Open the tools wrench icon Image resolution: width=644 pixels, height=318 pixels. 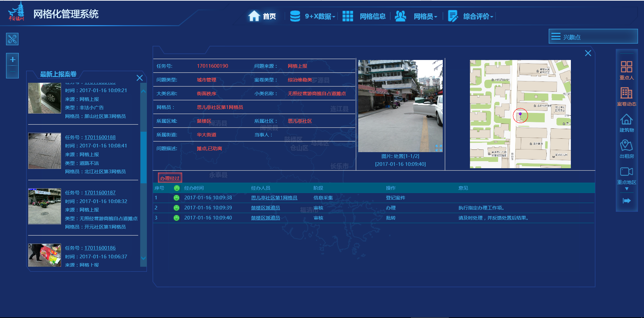point(12,39)
